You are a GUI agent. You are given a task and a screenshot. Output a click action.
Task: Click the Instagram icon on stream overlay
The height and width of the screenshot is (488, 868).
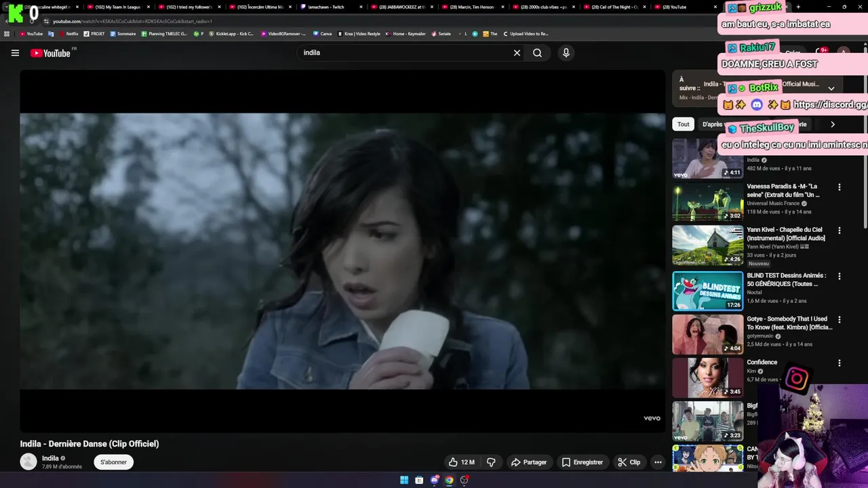coord(797,379)
